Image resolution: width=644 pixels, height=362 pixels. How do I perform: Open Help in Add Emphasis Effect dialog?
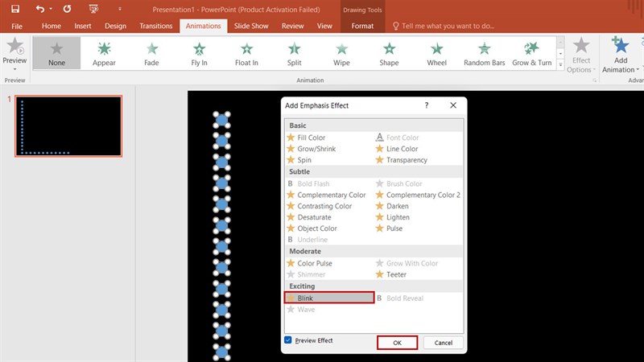[427, 105]
